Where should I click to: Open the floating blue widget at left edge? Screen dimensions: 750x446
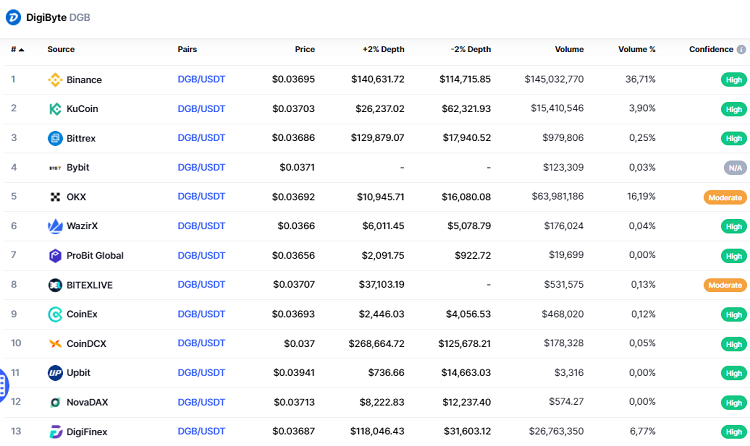click(3, 385)
